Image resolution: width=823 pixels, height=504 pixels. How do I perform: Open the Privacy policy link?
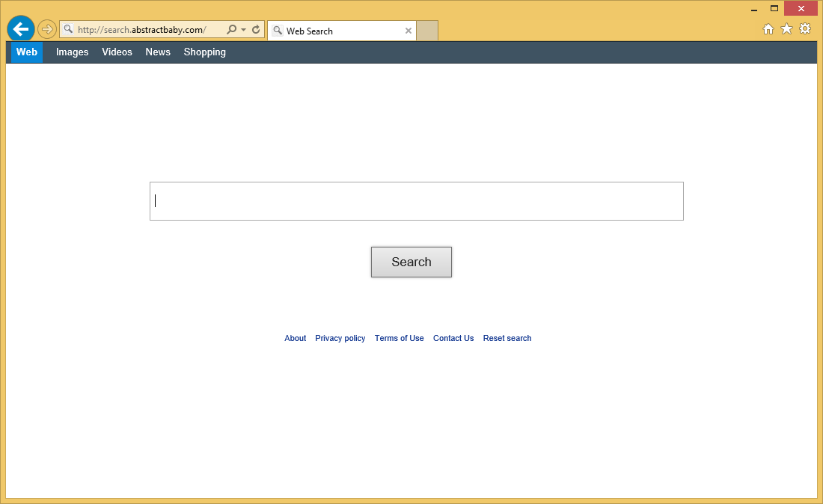[340, 339]
